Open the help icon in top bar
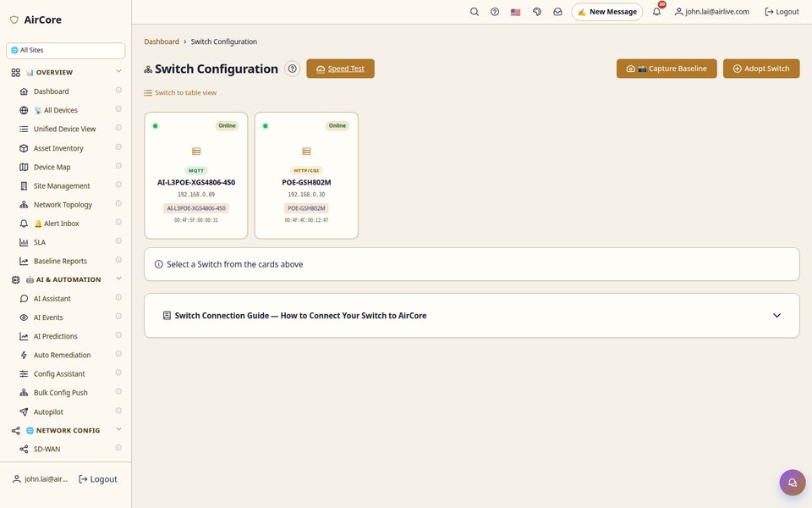 pos(495,11)
